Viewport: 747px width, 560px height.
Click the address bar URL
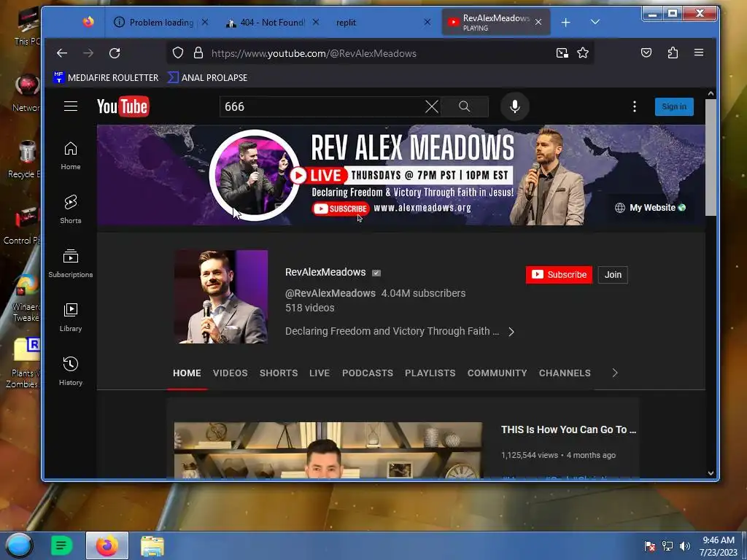pos(314,53)
